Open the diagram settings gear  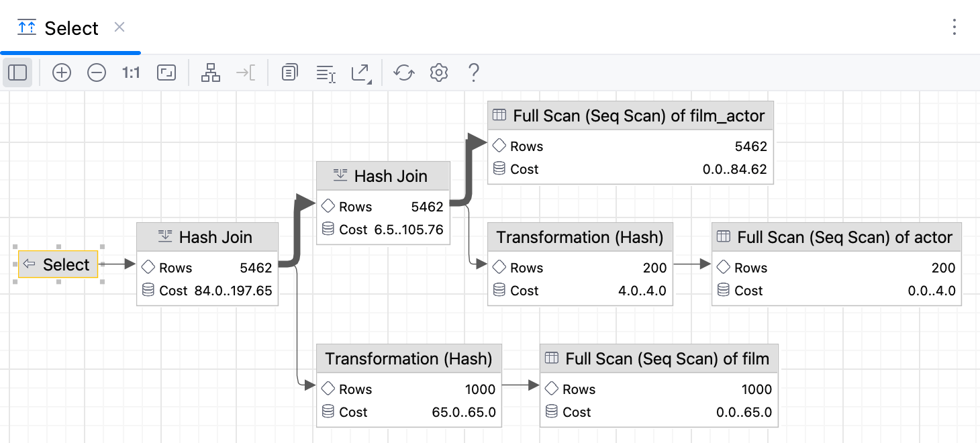point(438,72)
